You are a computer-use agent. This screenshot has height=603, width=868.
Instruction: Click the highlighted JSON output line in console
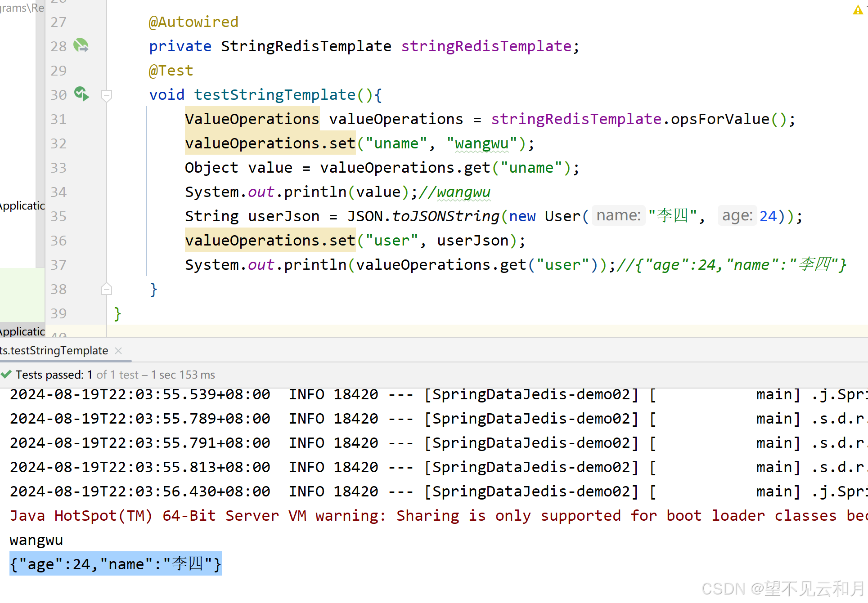115,564
